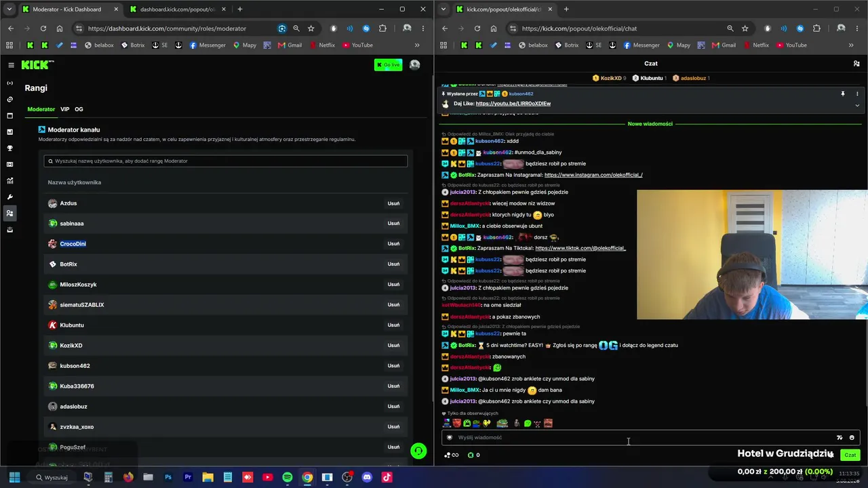Click the green Go live button
This screenshot has height=488, width=868.
(x=389, y=65)
